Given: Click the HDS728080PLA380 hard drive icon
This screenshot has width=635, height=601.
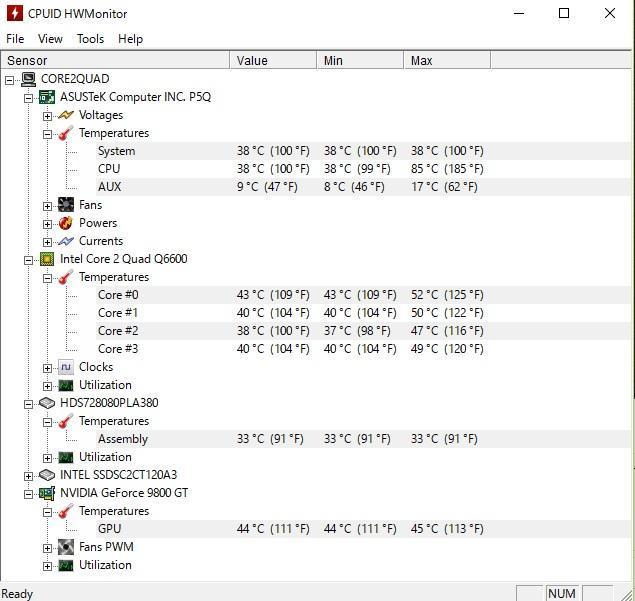Looking at the screenshot, I should click(47, 403).
